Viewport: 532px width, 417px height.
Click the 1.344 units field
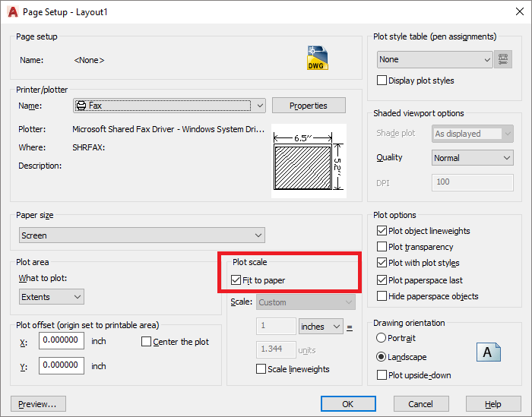point(276,349)
